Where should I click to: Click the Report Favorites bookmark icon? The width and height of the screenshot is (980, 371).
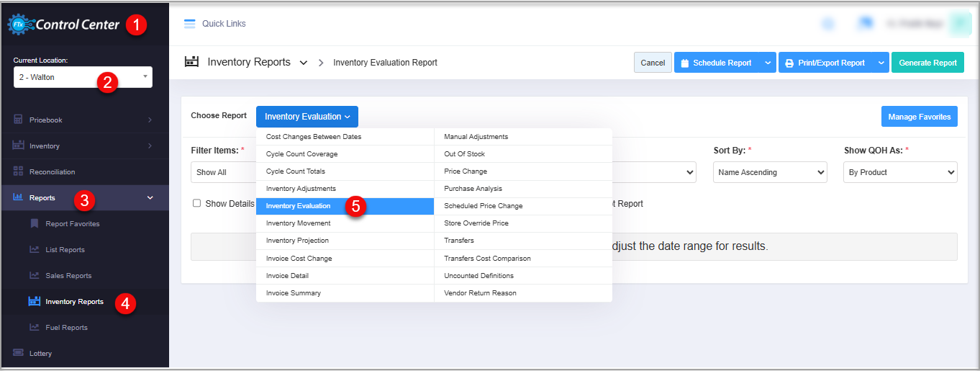point(34,223)
